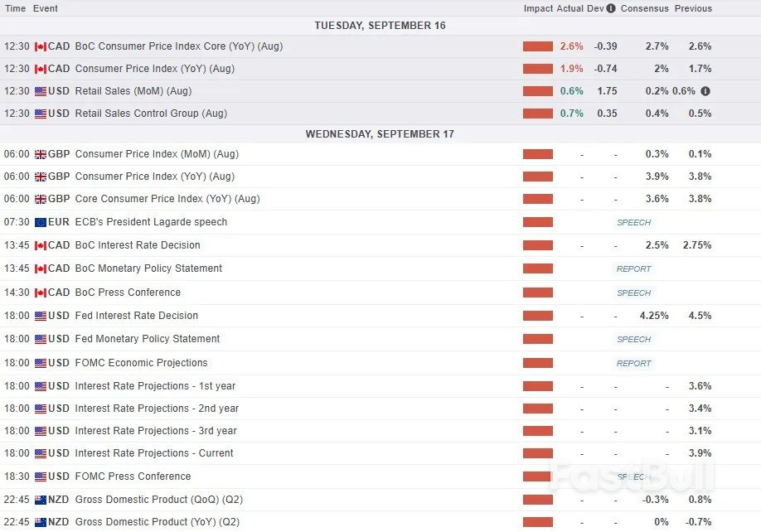Click New Zealand flag on GDP (QoQ) row
The height and width of the screenshot is (532, 761).
(x=41, y=500)
